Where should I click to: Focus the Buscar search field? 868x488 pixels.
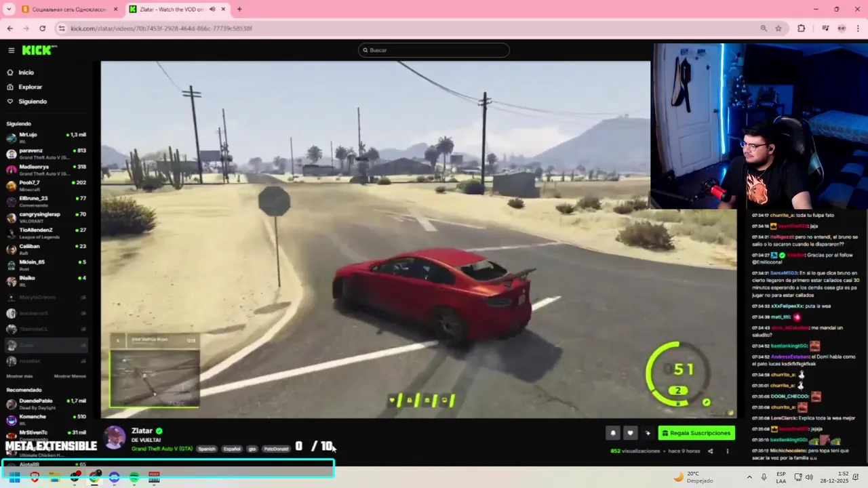click(x=434, y=50)
